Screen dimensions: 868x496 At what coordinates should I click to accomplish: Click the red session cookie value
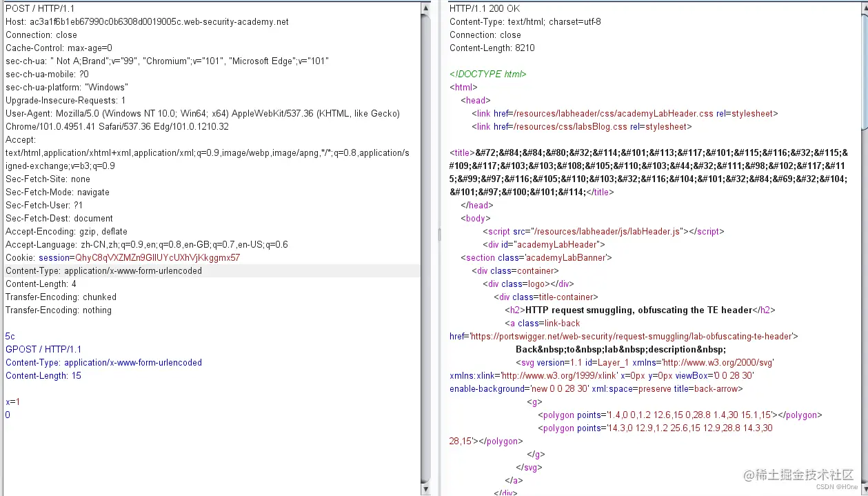[x=158, y=257]
